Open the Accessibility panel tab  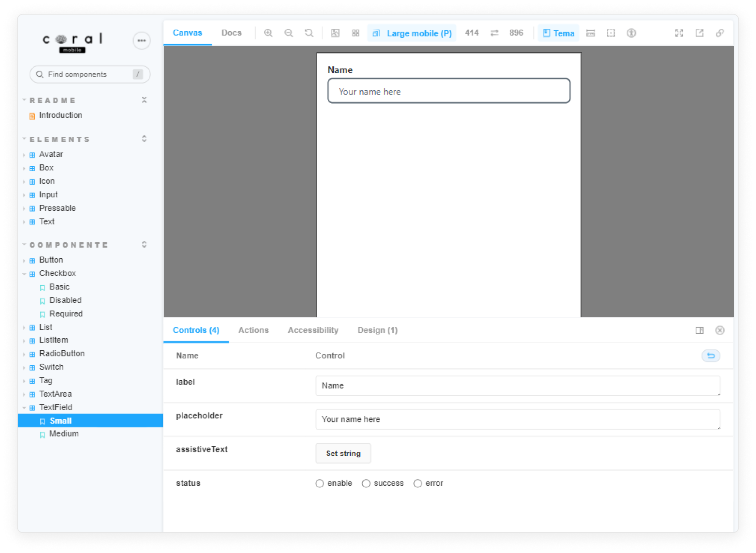(313, 330)
